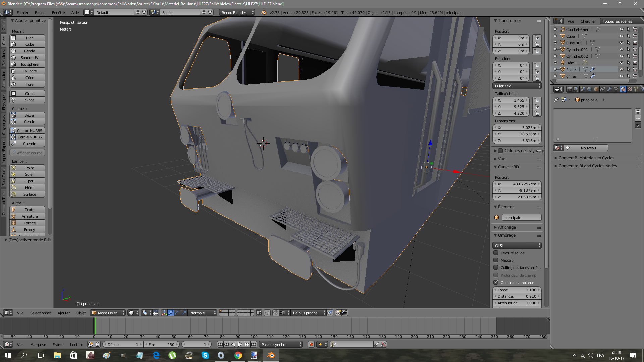The width and height of the screenshot is (644, 362).
Task: Expand Convert BI Materials to Cycles panel
Action: (x=586, y=158)
